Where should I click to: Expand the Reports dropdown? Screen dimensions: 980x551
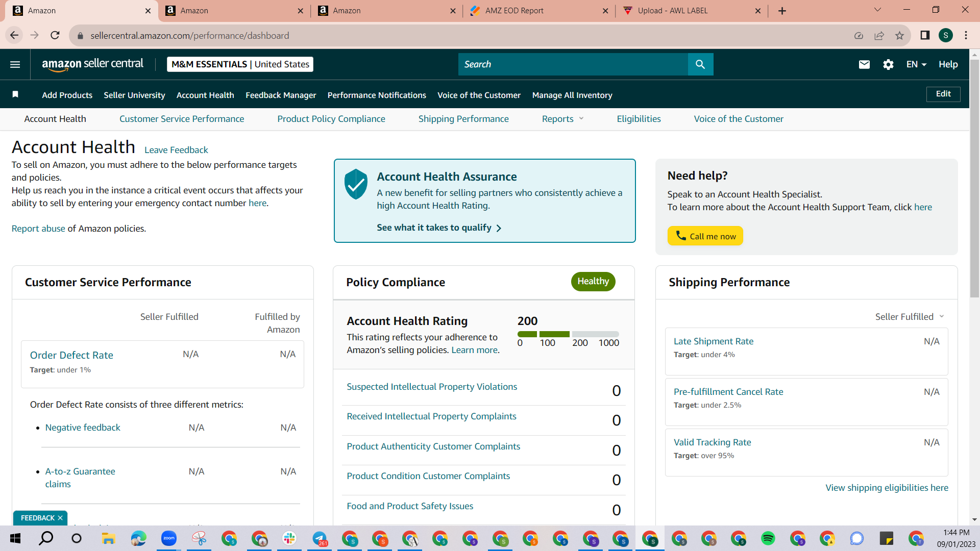coord(562,119)
